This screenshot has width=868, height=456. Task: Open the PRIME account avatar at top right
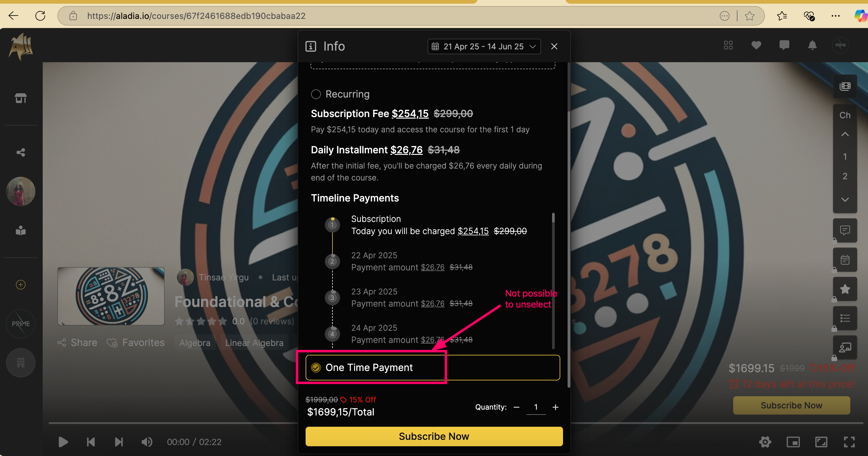840,45
